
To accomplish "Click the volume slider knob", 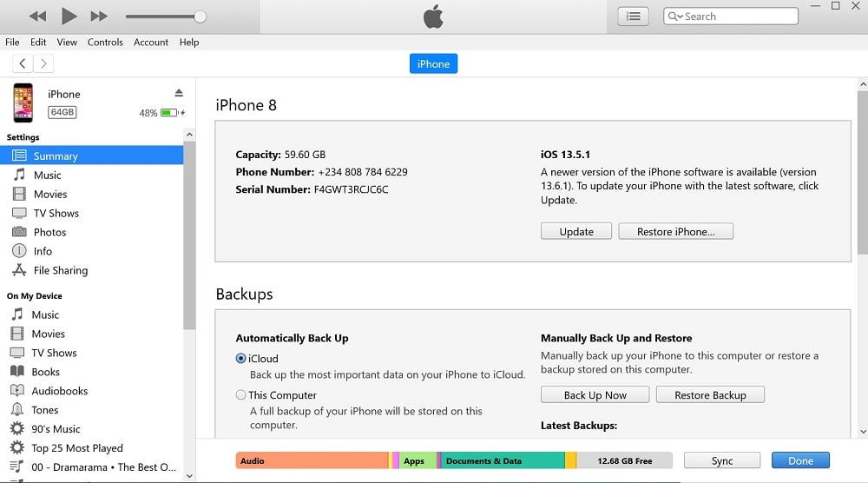I will tap(201, 17).
